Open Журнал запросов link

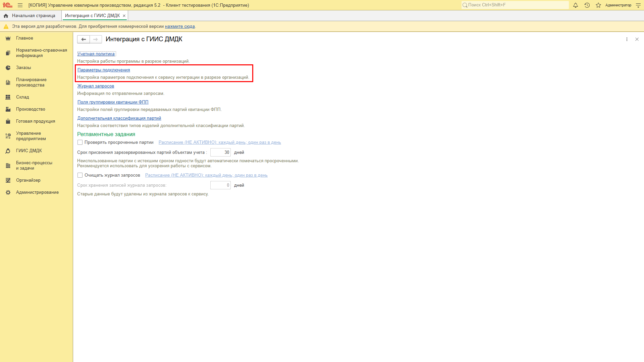coord(96,86)
